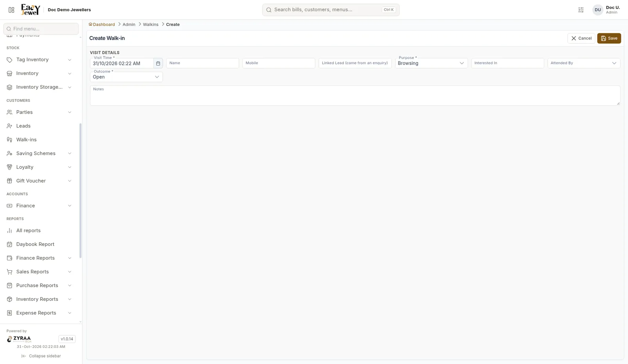
Task: Open the Purpose dropdown showing Browsing
Action: point(431,63)
